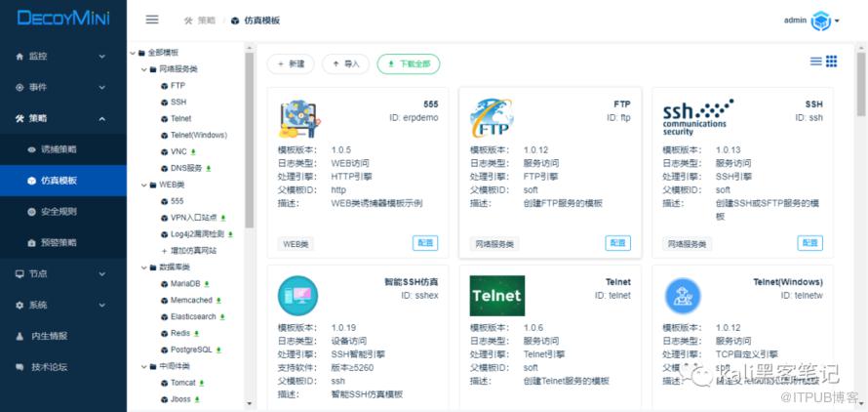Click download icon next to DNS服务
Viewport: 868px width, 412px height.
[x=209, y=168]
